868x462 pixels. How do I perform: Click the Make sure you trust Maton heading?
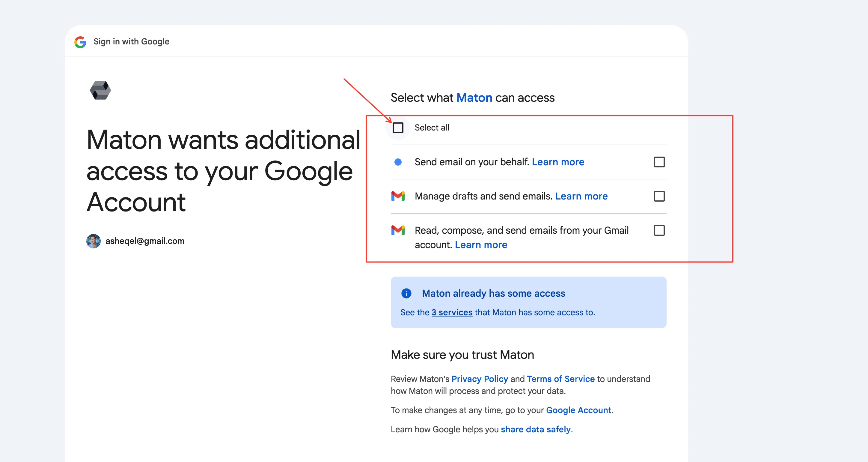tap(462, 355)
